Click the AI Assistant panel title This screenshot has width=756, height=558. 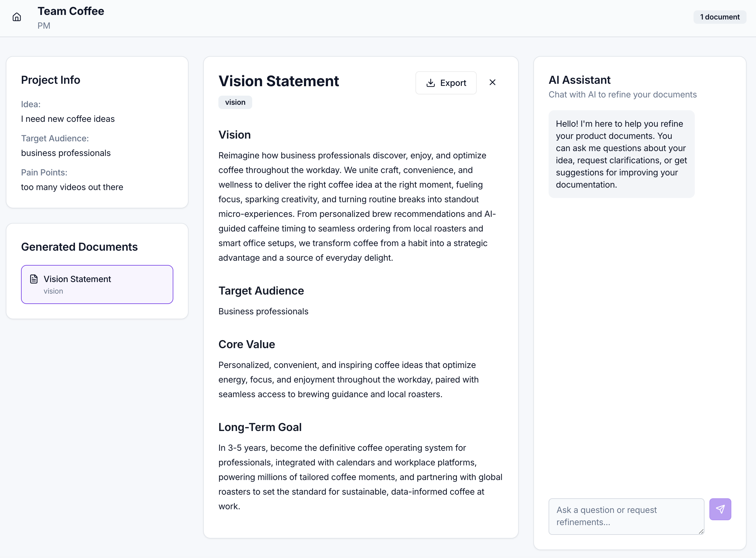point(579,80)
